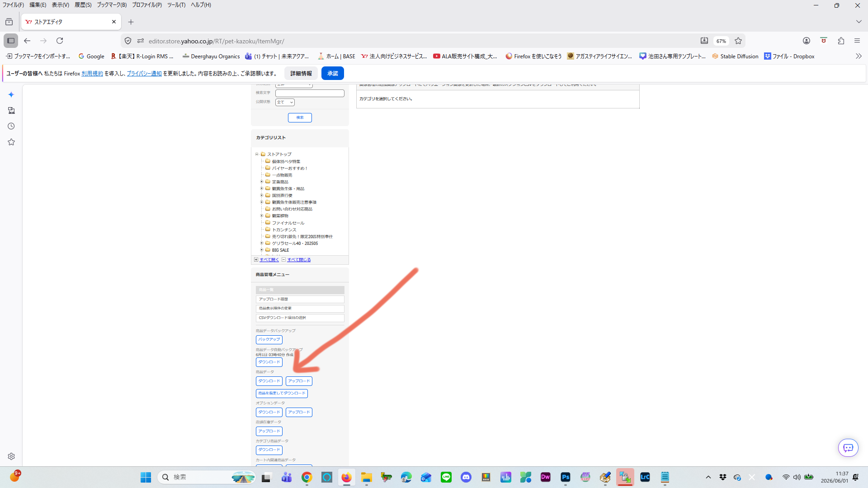Image resolution: width=868 pixels, height=488 pixels.
Task: Show tracking protection shield in URL bar
Action: [128, 41]
